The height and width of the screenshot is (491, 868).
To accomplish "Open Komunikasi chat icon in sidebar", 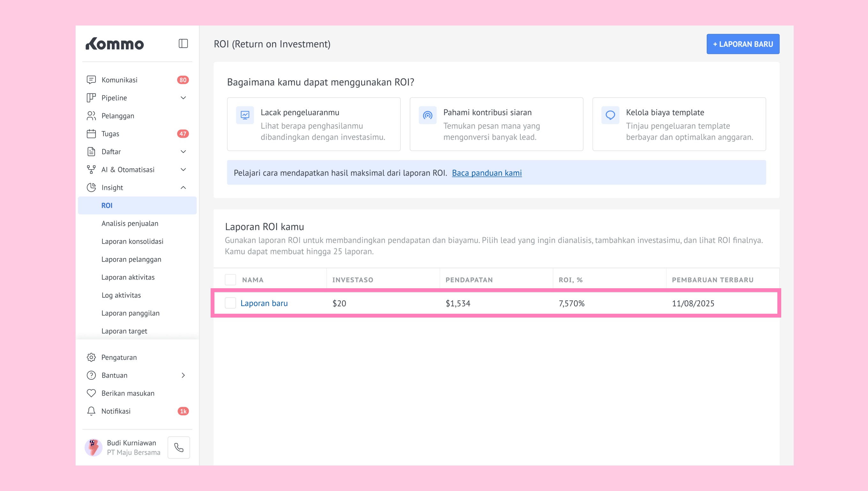I will click(x=91, y=80).
